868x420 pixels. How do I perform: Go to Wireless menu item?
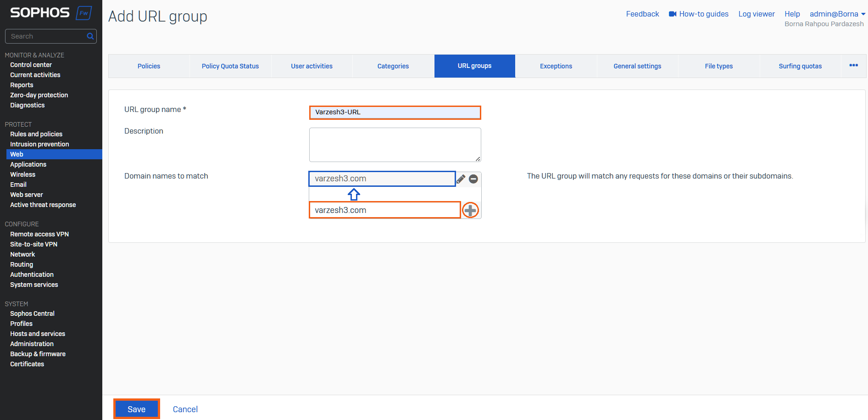pyautogui.click(x=23, y=174)
